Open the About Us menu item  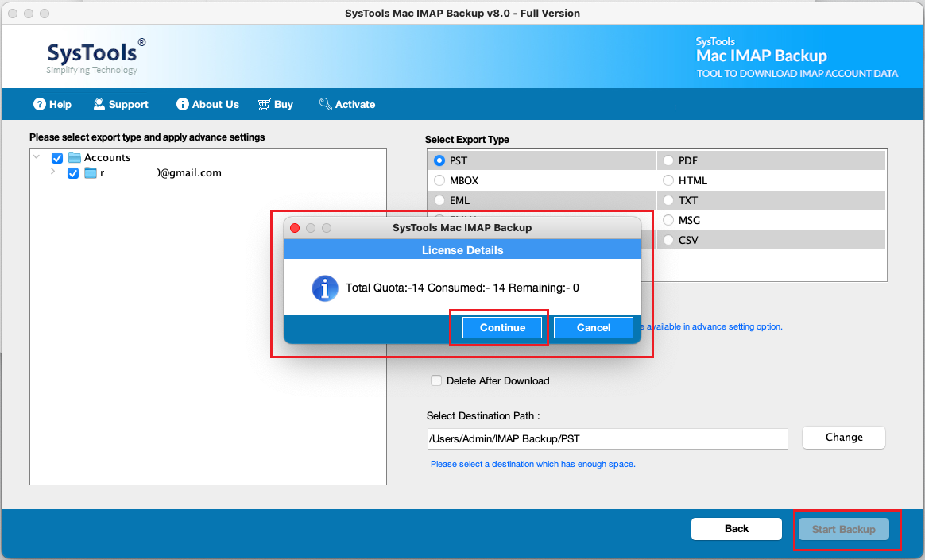tap(207, 104)
